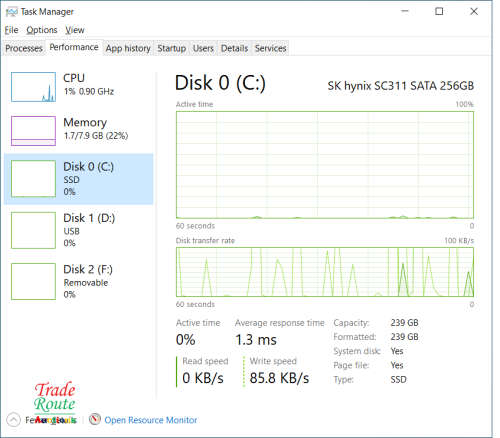Switch to the Details tab
500x438 pixels.
click(x=234, y=48)
